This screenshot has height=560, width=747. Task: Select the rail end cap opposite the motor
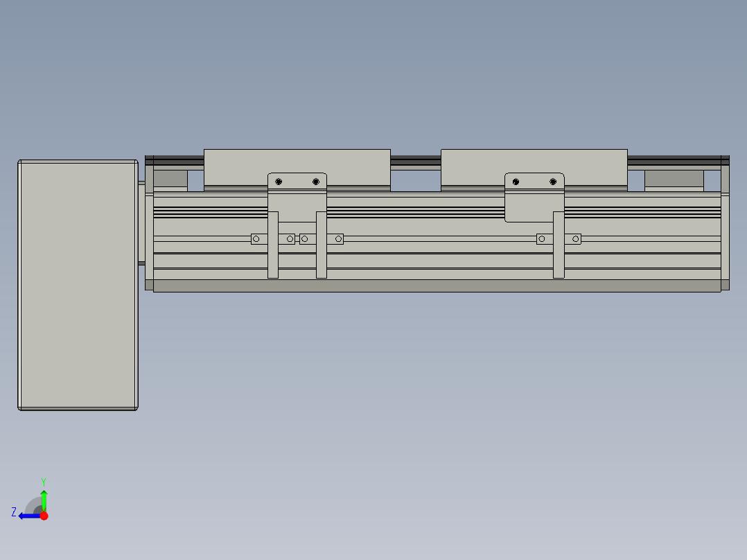[725, 222]
